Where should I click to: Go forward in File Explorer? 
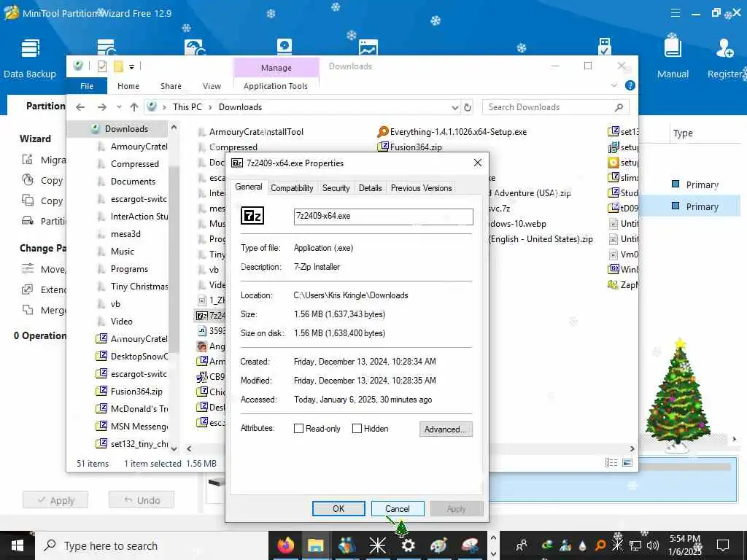pos(101,107)
